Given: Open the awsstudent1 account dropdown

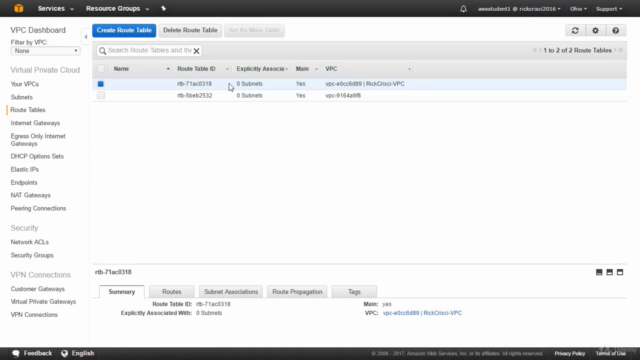Looking at the screenshot, I should click(x=519, y=9).
